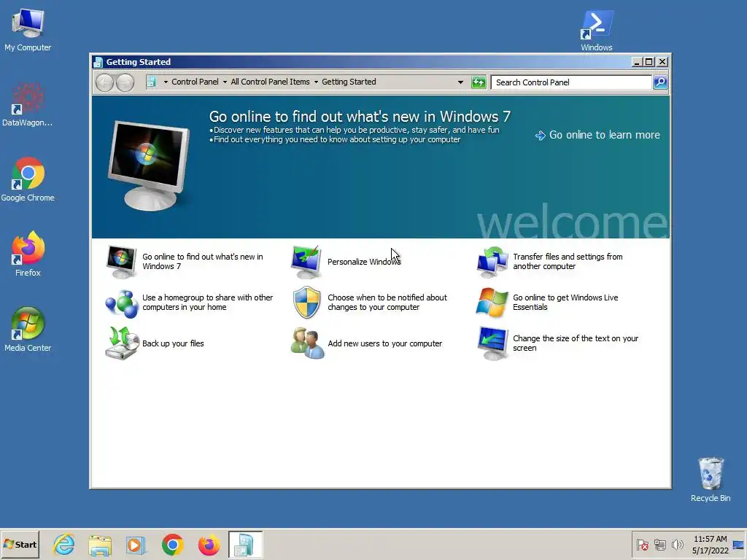
Task: Open Internet Explorer from the taskbar
Action: coord(64,545)
